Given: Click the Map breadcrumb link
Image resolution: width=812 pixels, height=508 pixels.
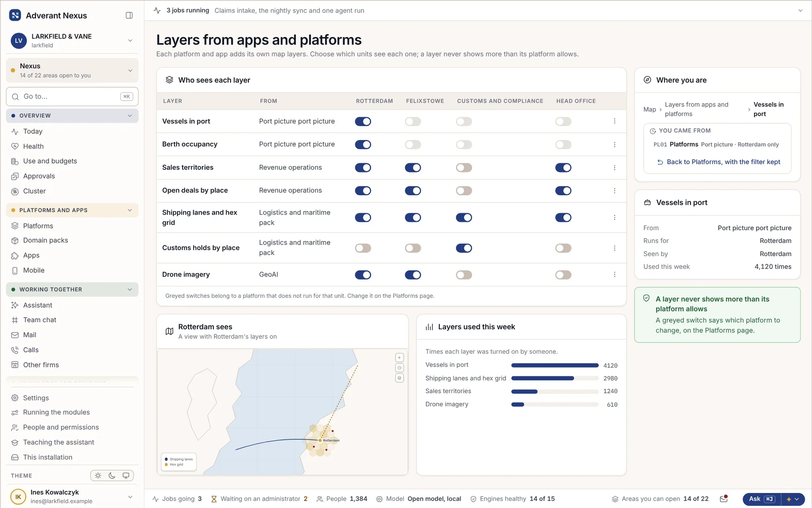Looking at the screenshot, I should tap(650, 109).
